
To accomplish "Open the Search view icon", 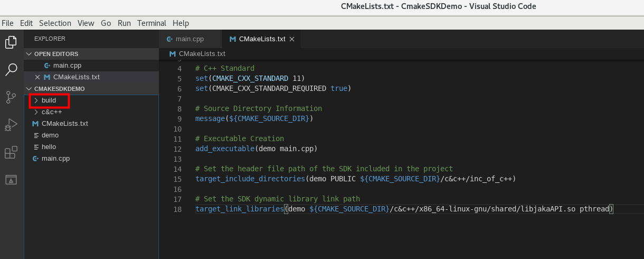I will (11, 70).
